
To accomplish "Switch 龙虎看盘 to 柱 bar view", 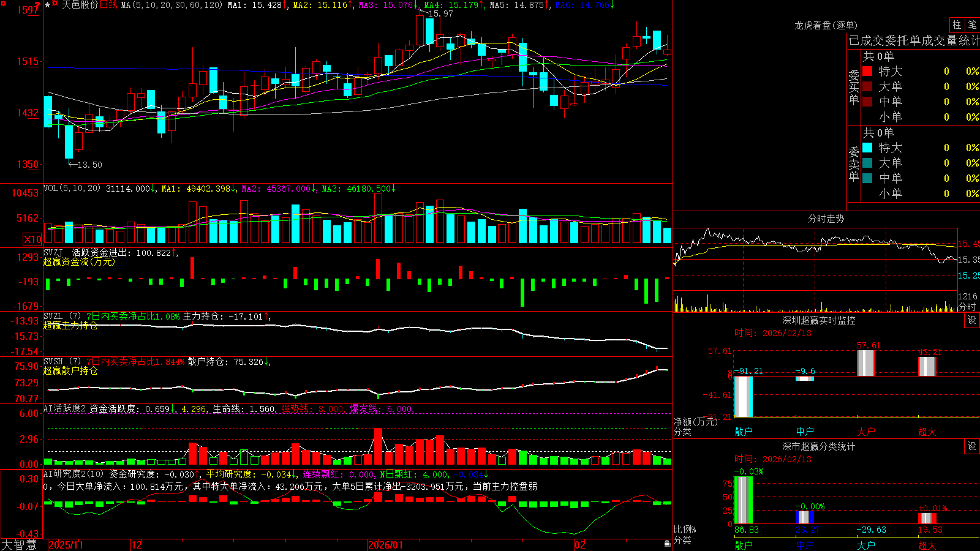I will [957, 25].
